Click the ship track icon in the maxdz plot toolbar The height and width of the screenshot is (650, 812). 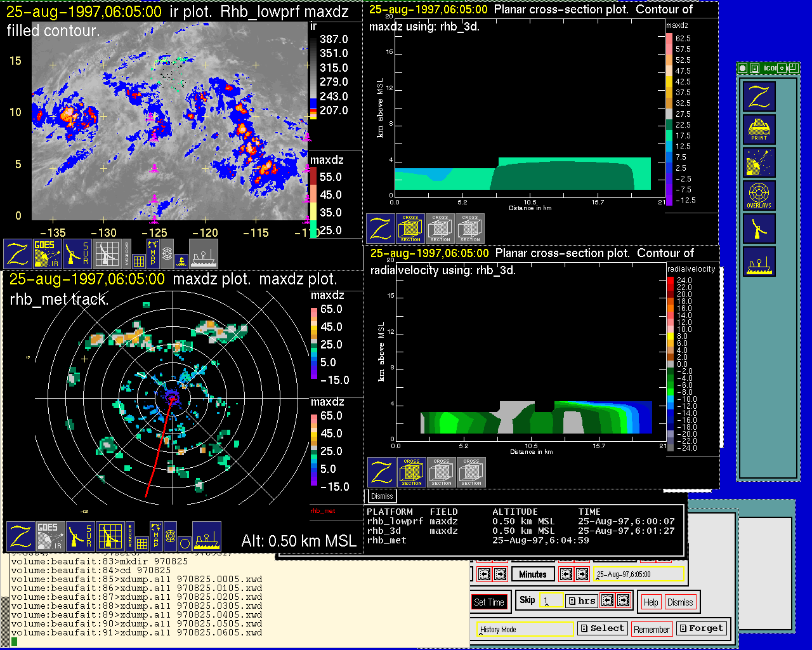point(206,536)
